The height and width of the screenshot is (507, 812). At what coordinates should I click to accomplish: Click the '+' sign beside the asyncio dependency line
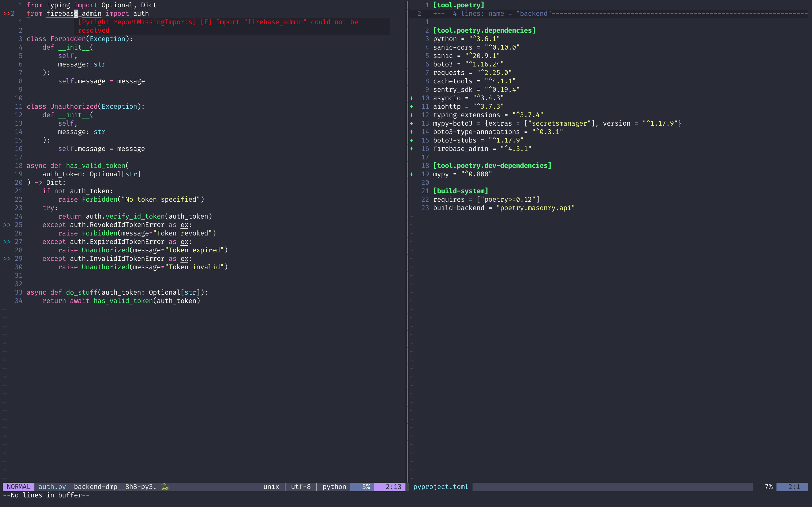tap(411, 98)
